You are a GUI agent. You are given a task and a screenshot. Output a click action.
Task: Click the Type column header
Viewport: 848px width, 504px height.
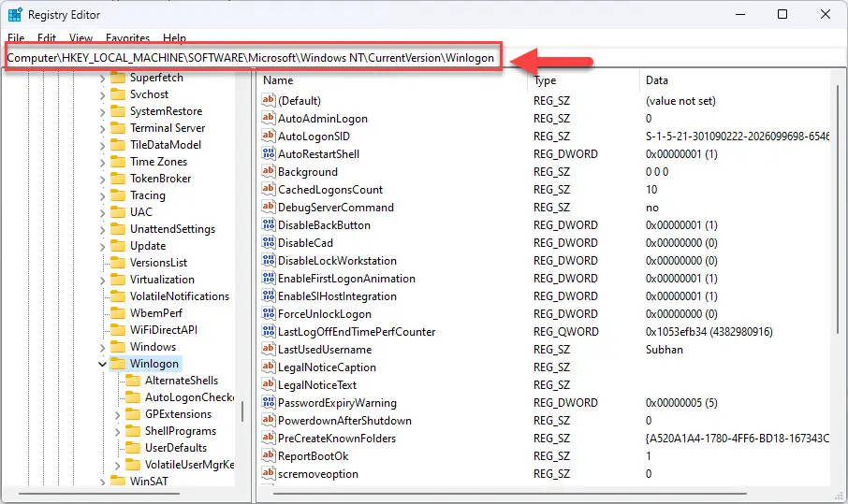[580, 80]
